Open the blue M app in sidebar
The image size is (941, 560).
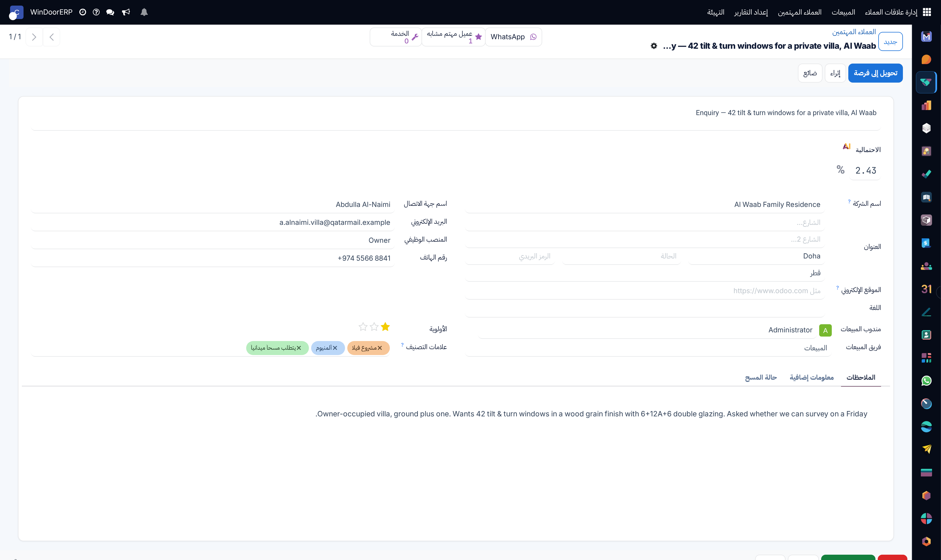926,37
